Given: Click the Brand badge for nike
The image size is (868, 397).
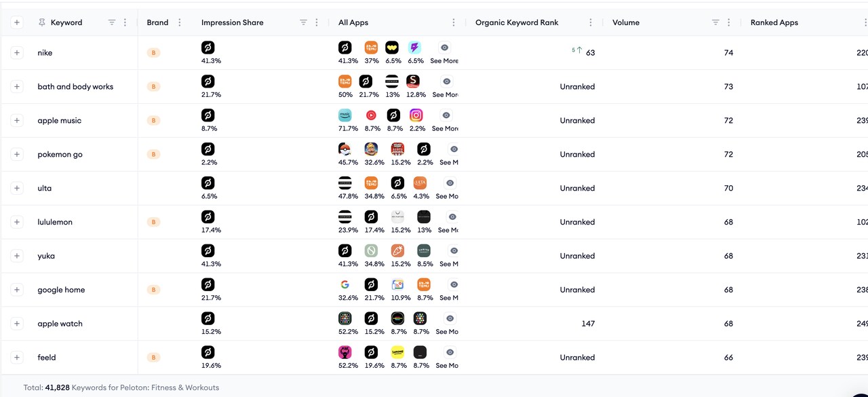Looking at the screenshot, I should [154, 53].
